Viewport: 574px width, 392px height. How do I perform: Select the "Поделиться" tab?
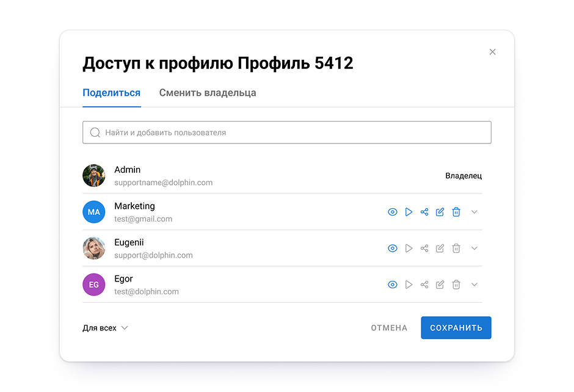coord(112,93)
